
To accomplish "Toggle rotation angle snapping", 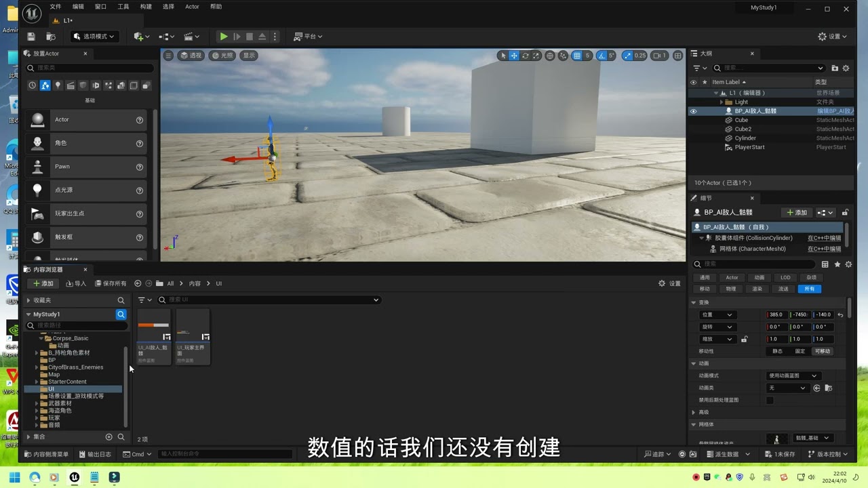I will (601, 56).
